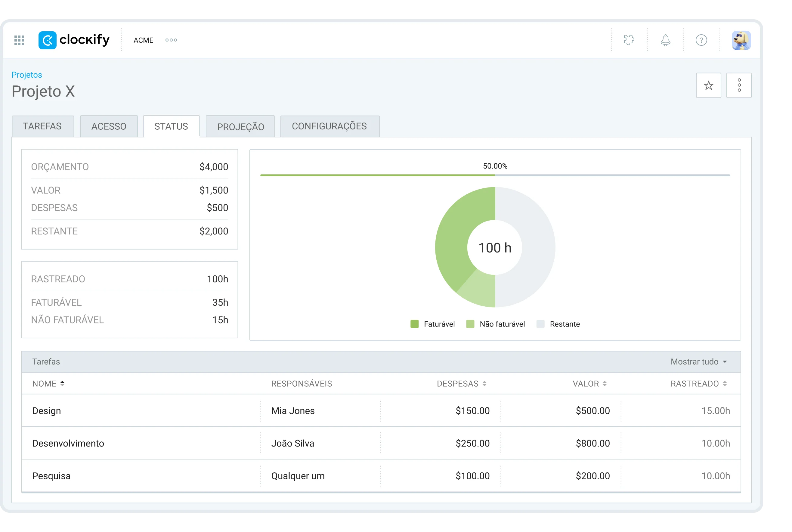Image resolution: width=792 pixels, height=532 pixels.
Task: Click the $4,000 ORÇAMENTO value
Action: 214,167
